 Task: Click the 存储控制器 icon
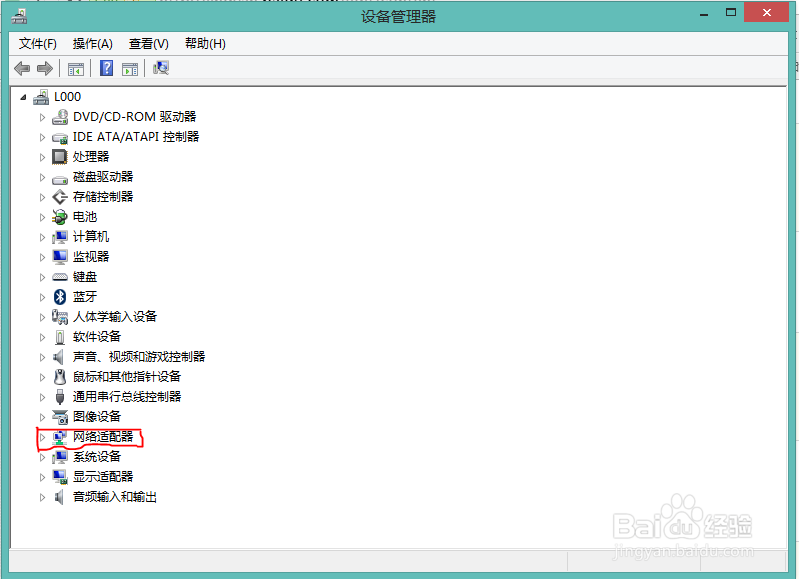click(60, 197)
